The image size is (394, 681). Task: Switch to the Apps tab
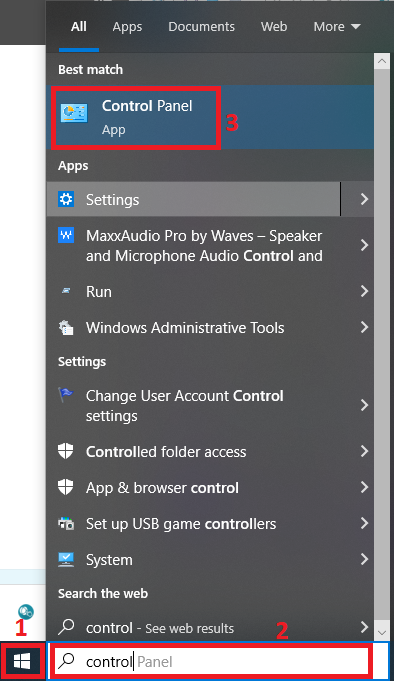(127, 27)
